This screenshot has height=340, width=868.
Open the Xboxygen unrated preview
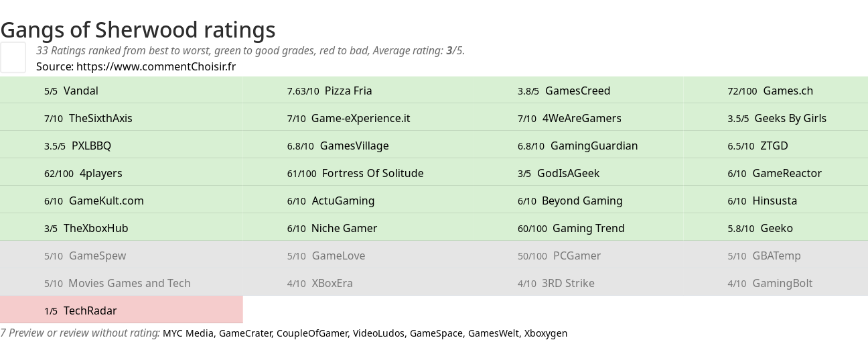[x=545, y=333]
